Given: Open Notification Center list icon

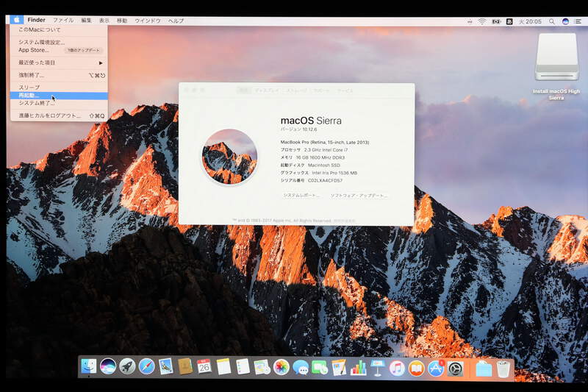Looking at the screenshot, I should [x=578, y=22].
